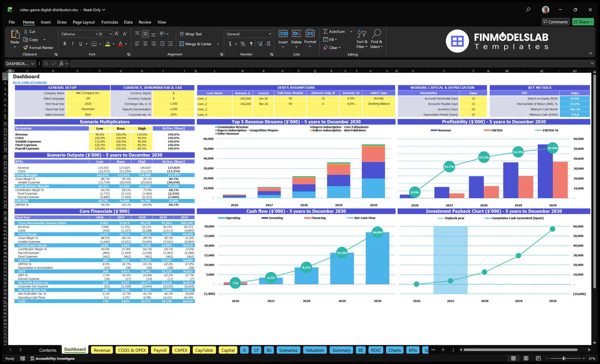Viewport: 600px width, 364px height.
Task: Toggle bottom vertical alignment
Action: (x=153, y=34)
